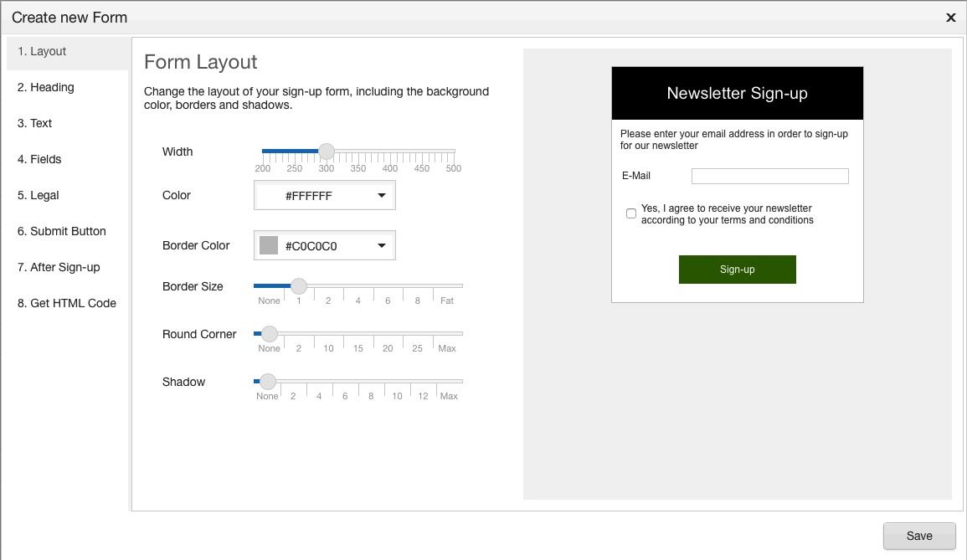Click the Round Corner slider handle
This screenshot has height=560, width=967.
click(x=269, y=334)
